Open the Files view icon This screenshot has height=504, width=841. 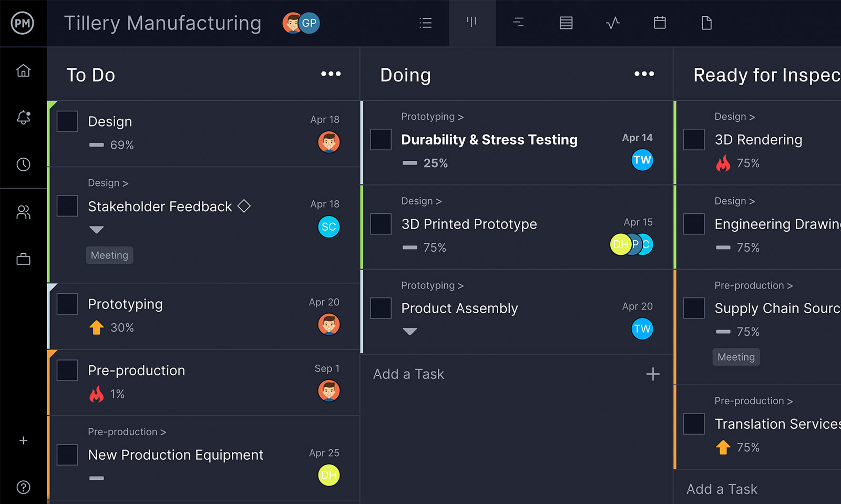point(706,23)
